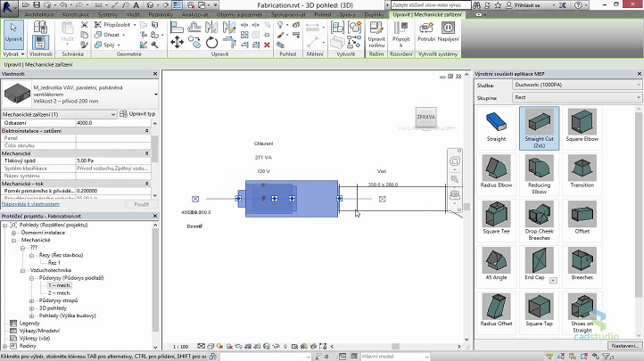
Task: Open Nápověda k vlastnostem link
Action: (x=31, y=205)
